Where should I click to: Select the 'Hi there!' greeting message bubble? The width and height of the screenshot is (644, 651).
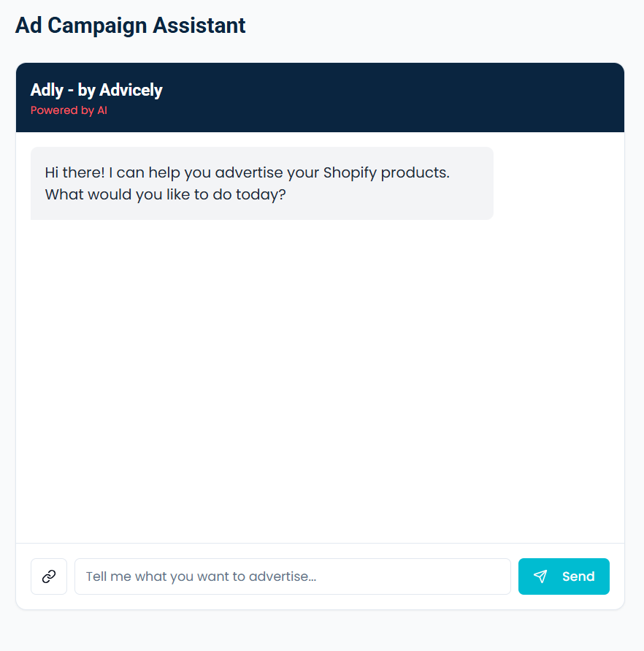click(261, 183)
